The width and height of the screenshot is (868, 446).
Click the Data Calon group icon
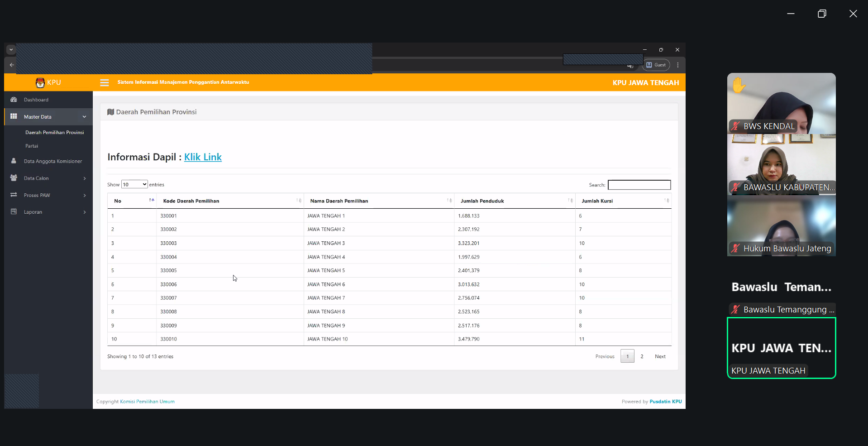pos(14,178)
